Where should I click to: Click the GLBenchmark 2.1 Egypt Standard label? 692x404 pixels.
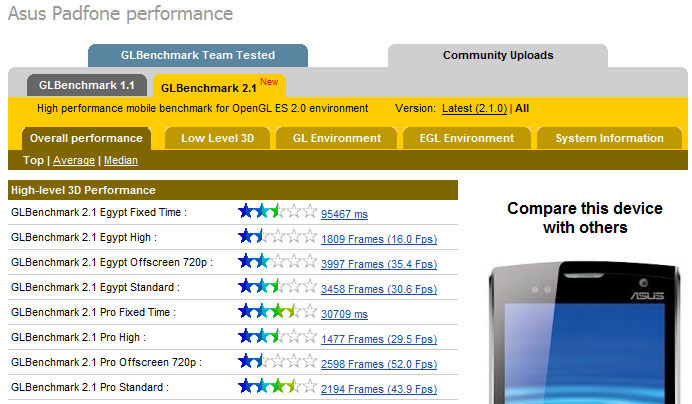95,287
